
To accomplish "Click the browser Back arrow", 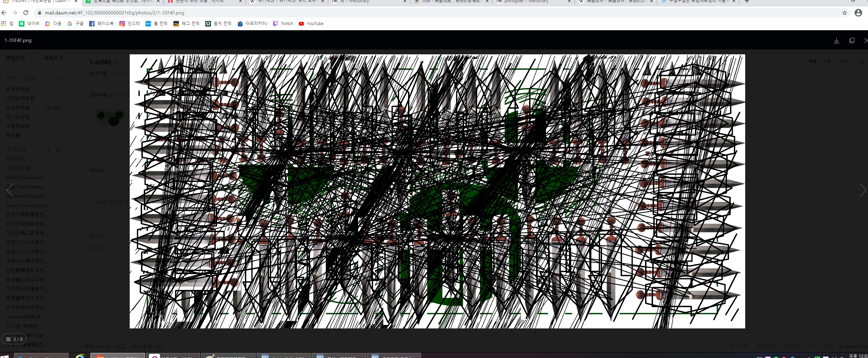I will 4,13.
